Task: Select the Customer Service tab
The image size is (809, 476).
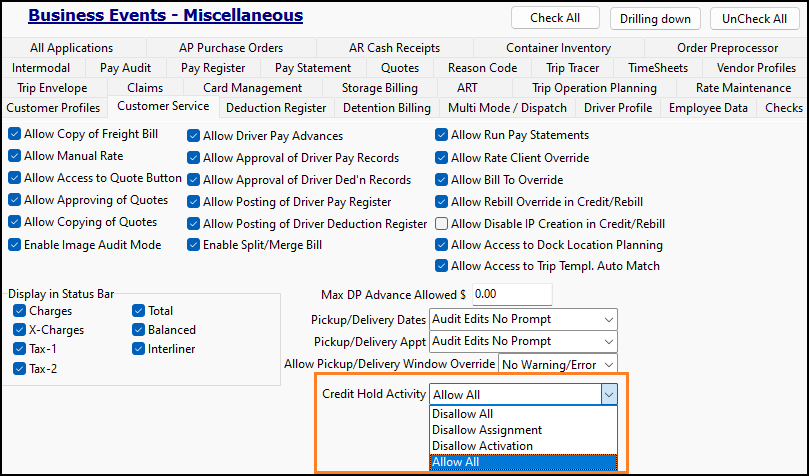Action: (x=163, y=106)
